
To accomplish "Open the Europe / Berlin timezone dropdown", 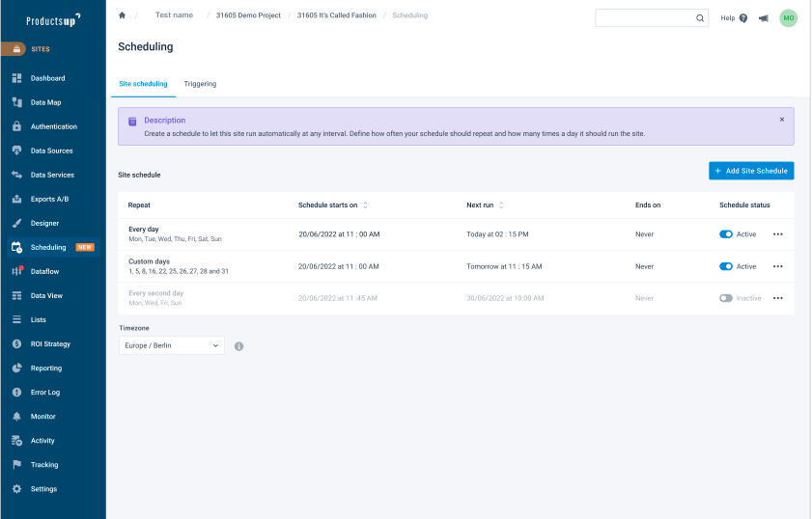I will (171, 345).
